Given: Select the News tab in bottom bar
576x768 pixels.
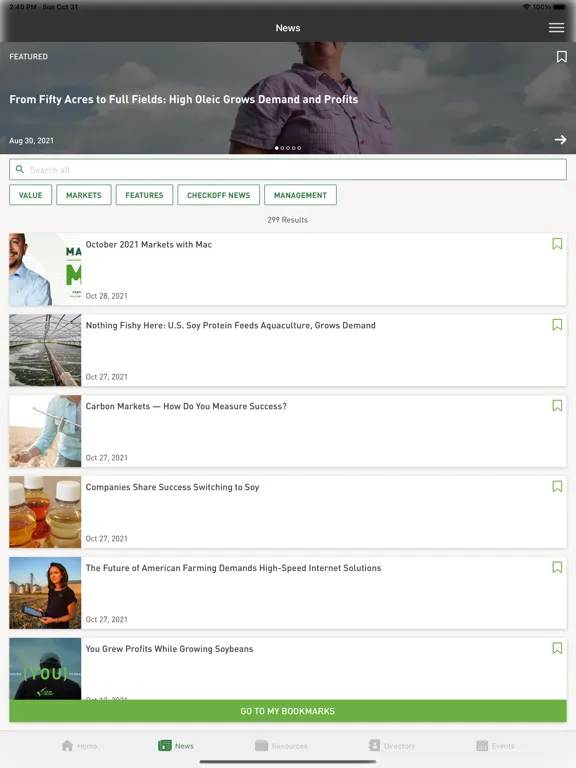Looking at the screenshot, I should pos(176,745).
